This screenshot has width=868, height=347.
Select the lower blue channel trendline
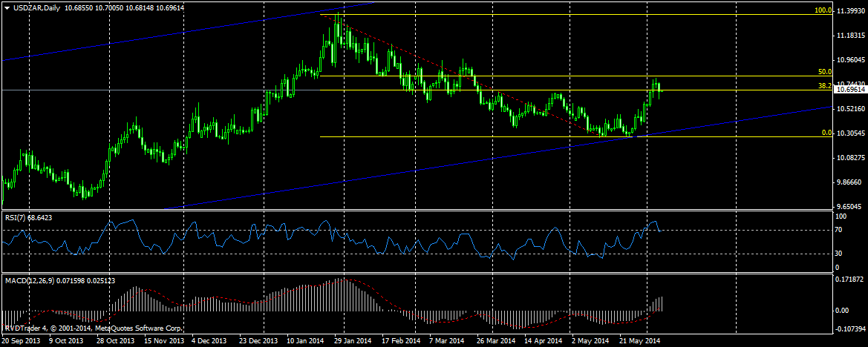tap(498, 157)
